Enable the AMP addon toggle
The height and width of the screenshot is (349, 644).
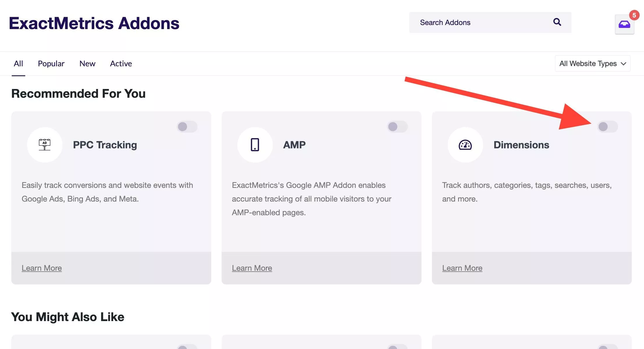(397, 127)
